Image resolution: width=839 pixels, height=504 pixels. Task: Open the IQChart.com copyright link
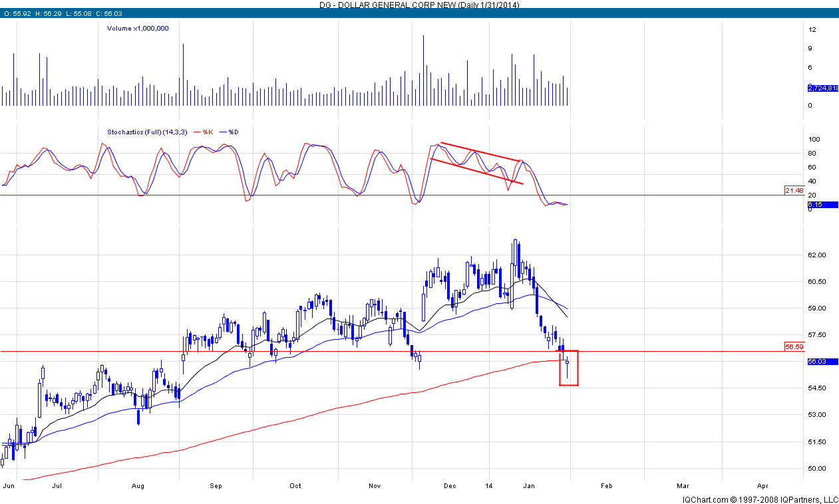759,499
